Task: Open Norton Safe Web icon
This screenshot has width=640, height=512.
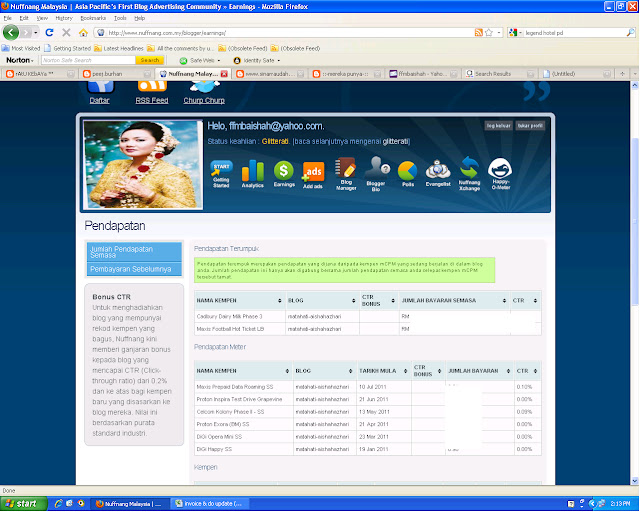Action: (183, 60)
